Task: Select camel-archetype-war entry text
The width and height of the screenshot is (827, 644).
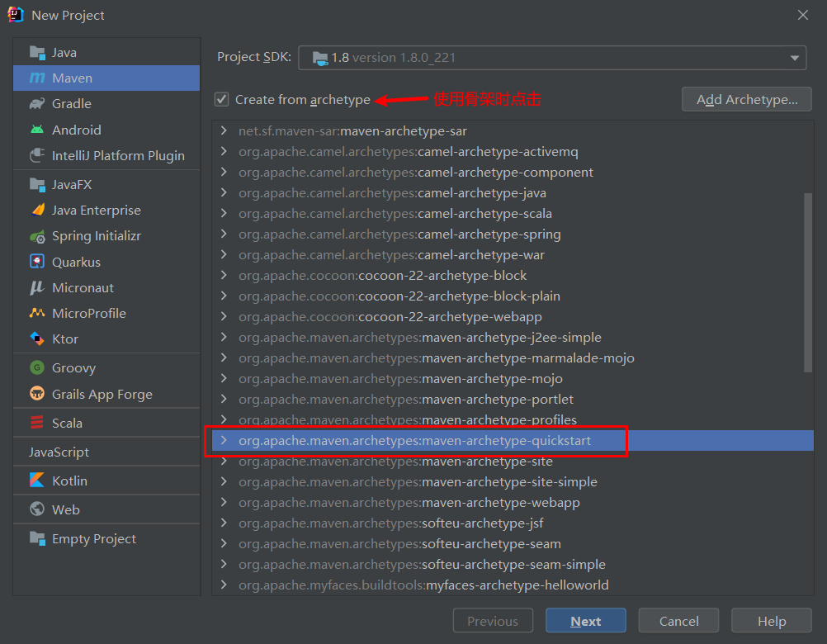Action: pos(391,255)
